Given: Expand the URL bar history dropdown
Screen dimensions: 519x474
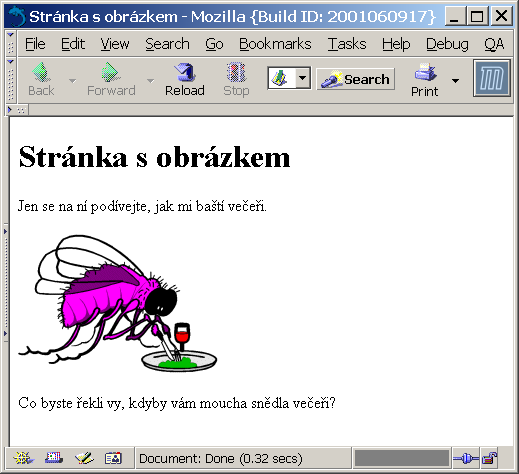Looking at the screenshot, I should (x=303, y=78).
